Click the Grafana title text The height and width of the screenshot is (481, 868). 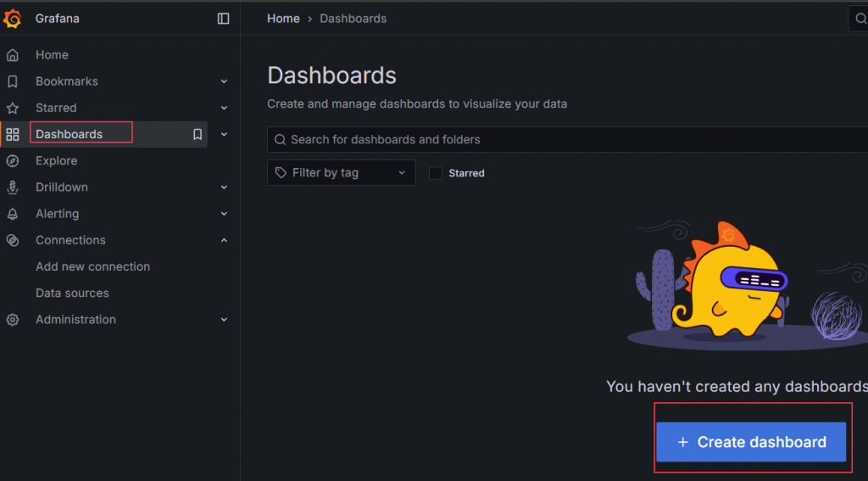(57, 19)
